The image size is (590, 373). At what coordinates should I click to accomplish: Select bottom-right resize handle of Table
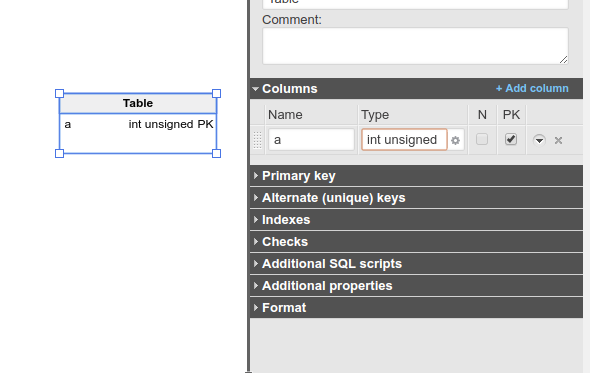click(x=216, y=153)
